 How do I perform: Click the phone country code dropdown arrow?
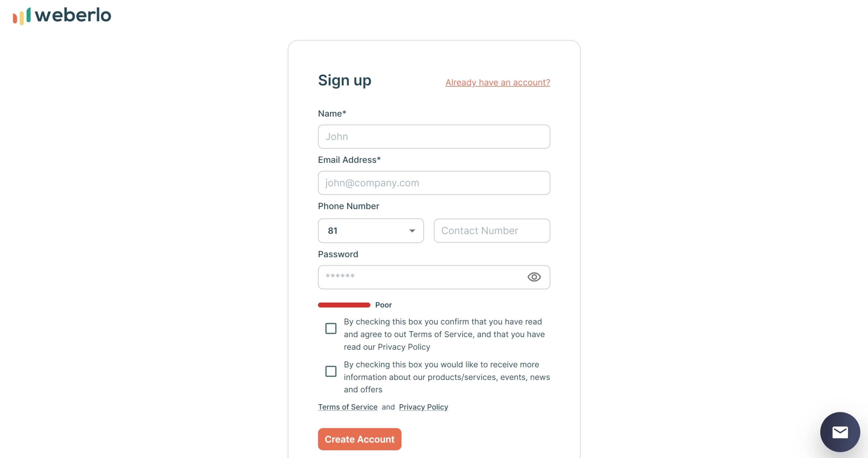412,230
